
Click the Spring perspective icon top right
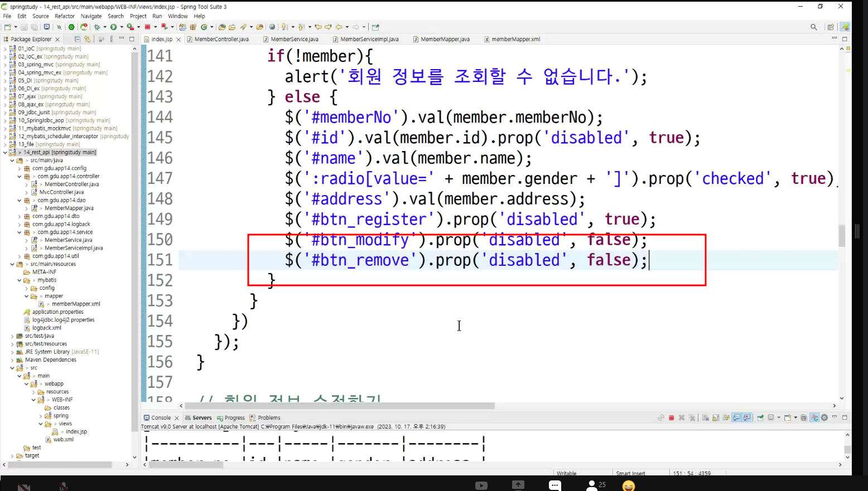pos(845,27)
